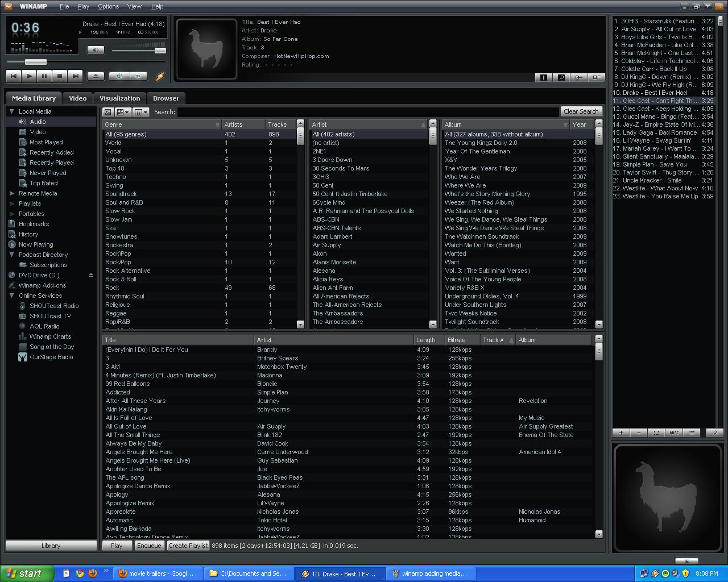Click the playlist remove (−) button
Image resolution: width=728 pixels, height=582 pixels.
pos(639,433)
